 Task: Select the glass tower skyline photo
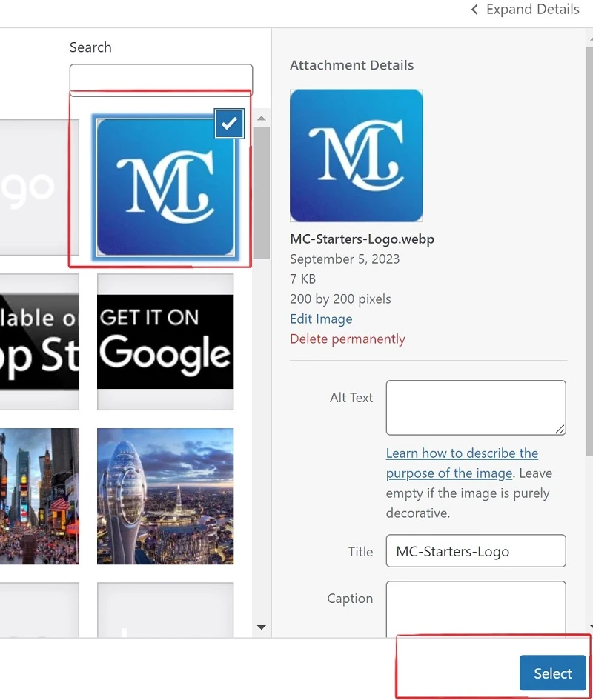pos(165,496)
